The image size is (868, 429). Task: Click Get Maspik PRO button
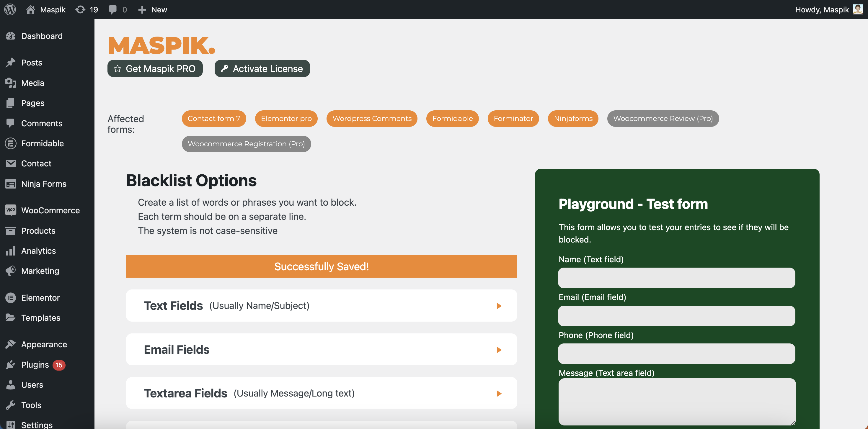coord(155,68)
